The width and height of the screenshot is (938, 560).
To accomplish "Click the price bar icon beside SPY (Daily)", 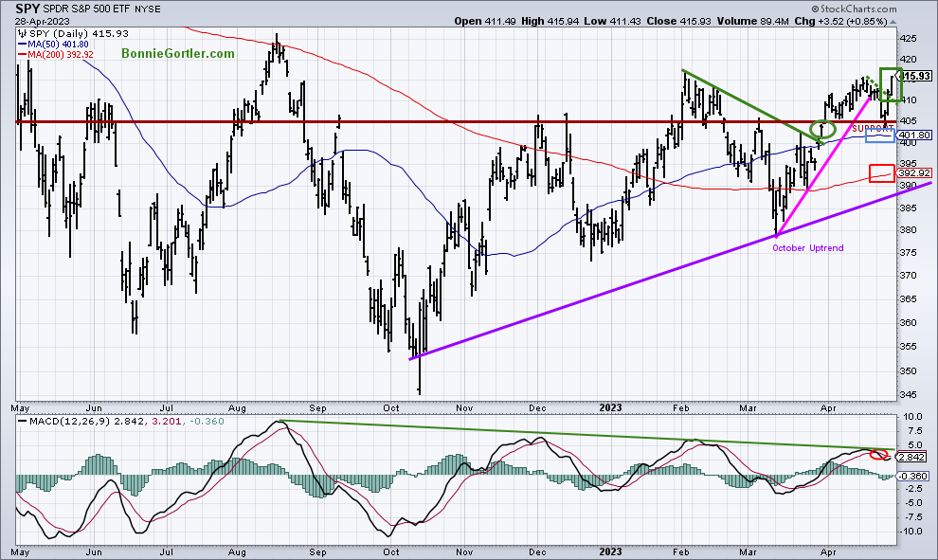I will 23,33.
